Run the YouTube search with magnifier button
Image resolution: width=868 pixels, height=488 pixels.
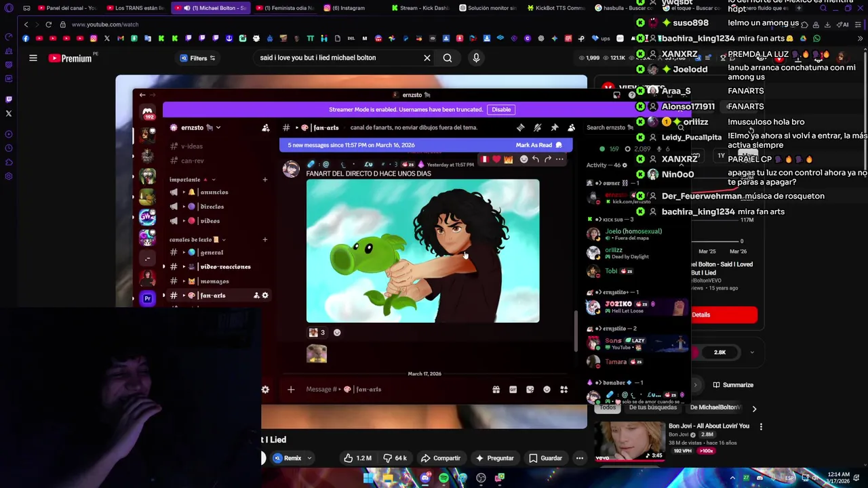coord(448,58)
